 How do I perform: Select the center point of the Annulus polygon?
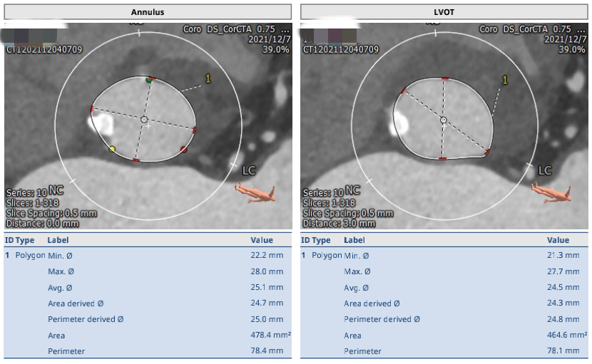click(144, 120)
